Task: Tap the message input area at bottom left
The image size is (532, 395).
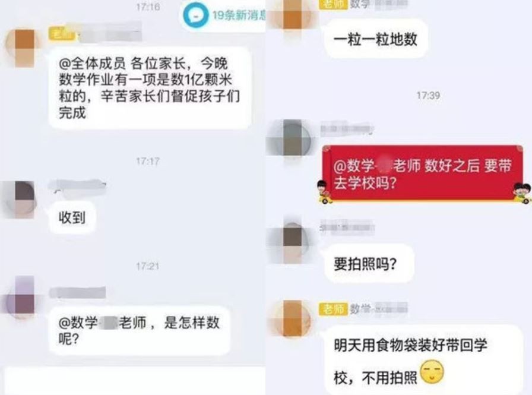Action: pyautogui.click(x=135, y=381)
